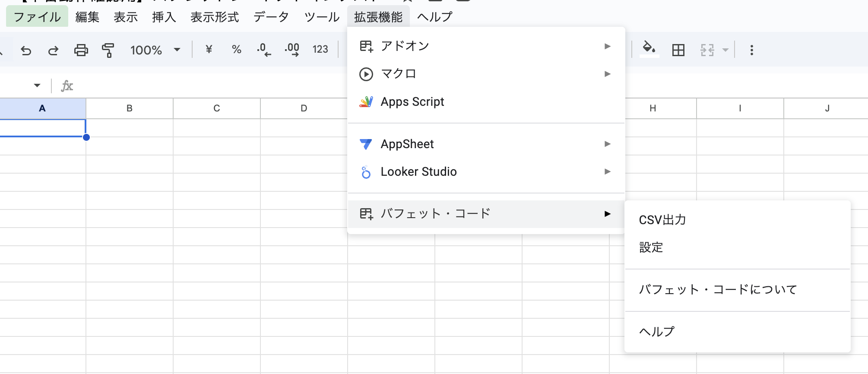Open バフェット・コードについて item
This screenshot has width=868, height=374.
738,289
